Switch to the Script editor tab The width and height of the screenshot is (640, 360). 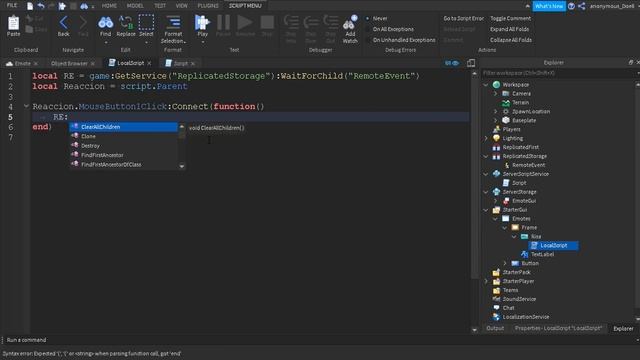[x=180, y=63]
